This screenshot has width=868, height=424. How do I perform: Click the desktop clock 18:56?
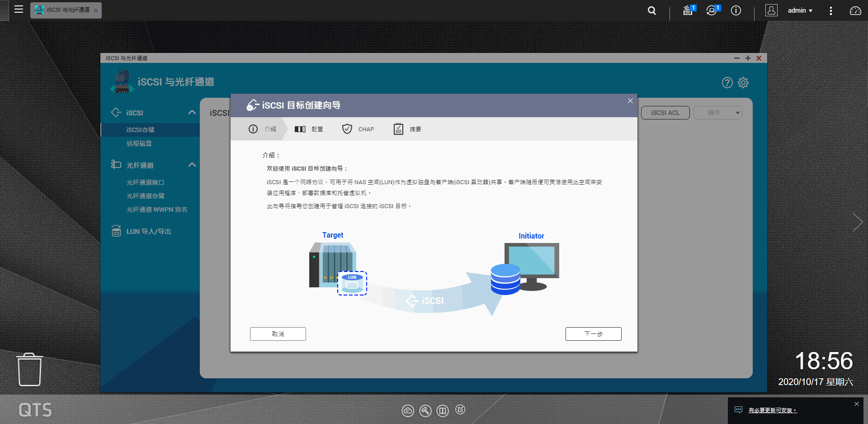coord(824,361)
